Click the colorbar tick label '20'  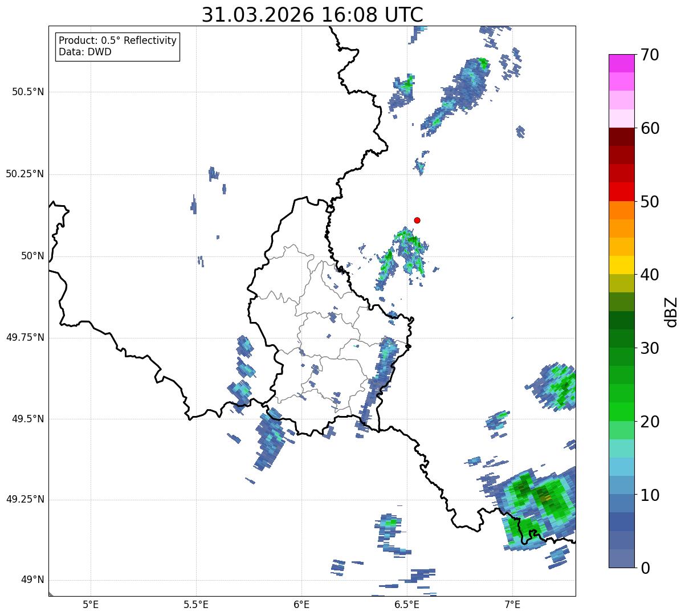[650, 422]
